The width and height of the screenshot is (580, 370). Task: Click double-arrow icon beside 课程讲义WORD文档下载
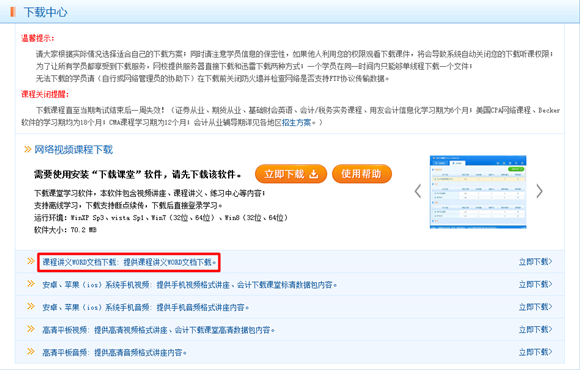[31, 261]
